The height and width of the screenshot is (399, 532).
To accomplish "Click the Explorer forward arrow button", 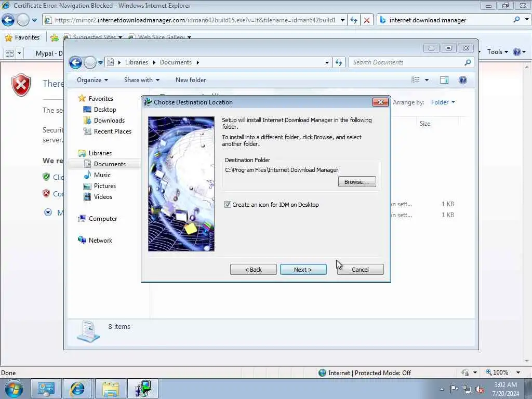I will point(90,62).
